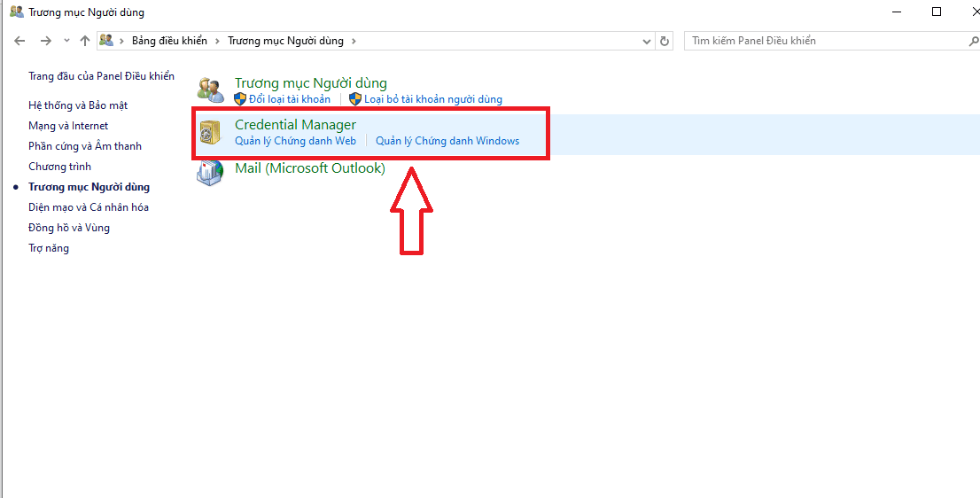Open Đồng hồ và Vùng category
This screenshot has width=980, height=498.
[x=69, y=228]
